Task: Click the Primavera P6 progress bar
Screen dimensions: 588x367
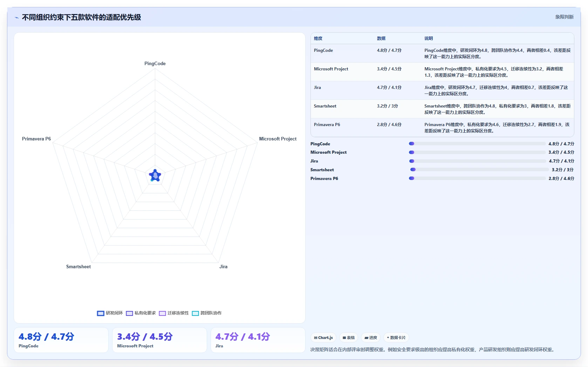Action: click(x=477, y=178)
